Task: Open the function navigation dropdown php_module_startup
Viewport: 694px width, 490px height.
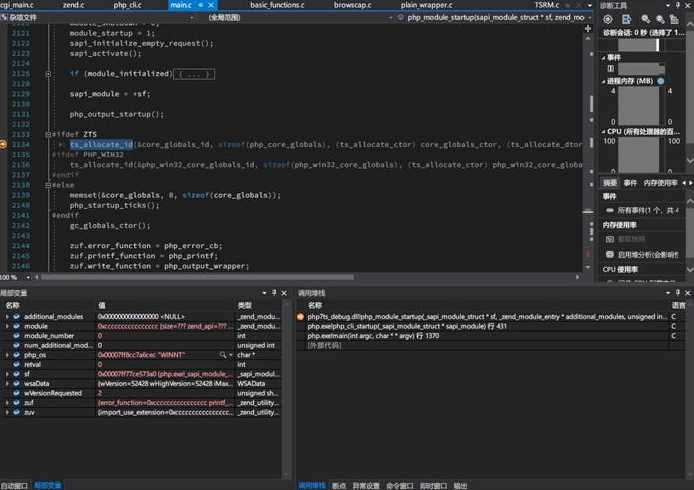Action: tap(590, 17)
